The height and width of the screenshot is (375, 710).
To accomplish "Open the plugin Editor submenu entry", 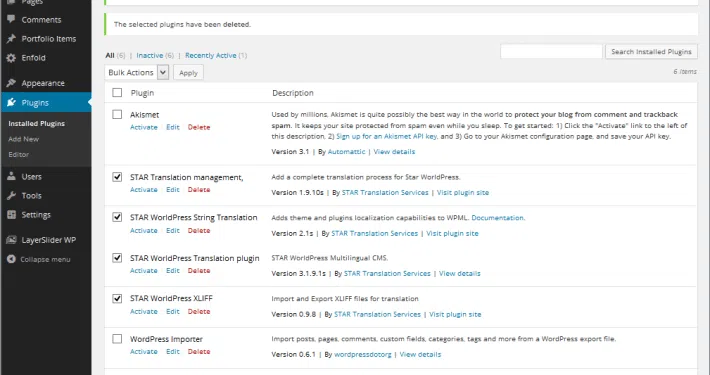I will (19, 154).
